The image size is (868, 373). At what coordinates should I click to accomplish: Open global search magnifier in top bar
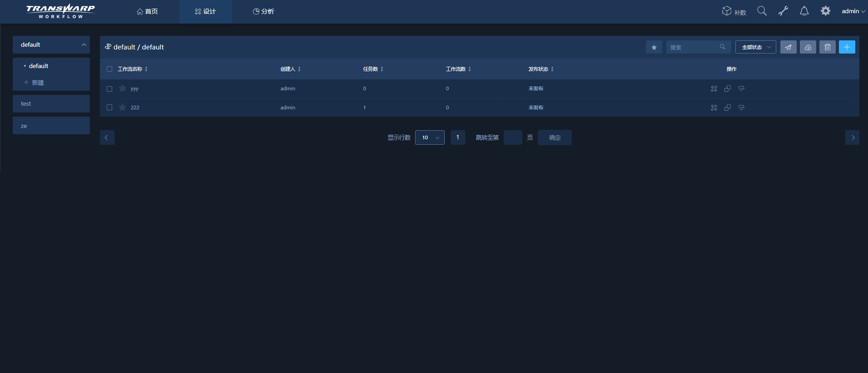762,11
